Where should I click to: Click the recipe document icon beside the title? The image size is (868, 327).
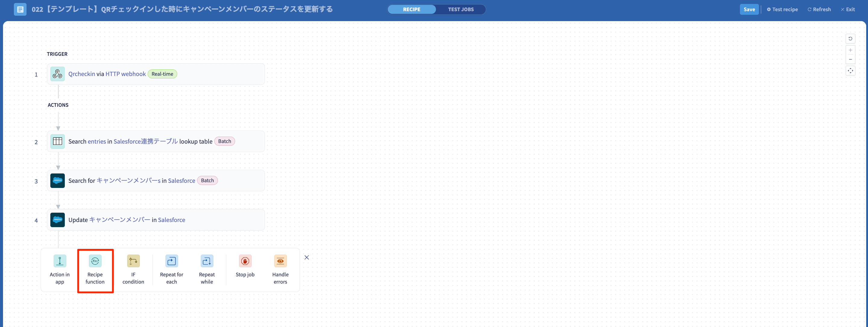20,9
